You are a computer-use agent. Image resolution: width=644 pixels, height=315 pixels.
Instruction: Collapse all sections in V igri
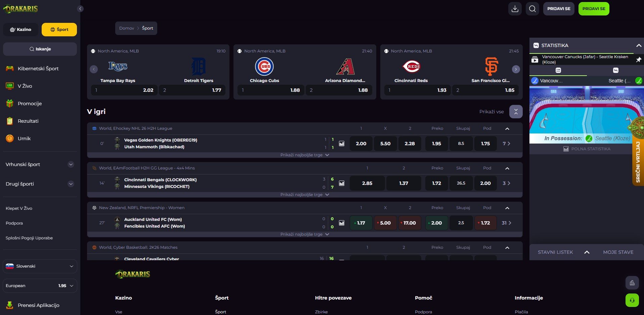pos(516,112)
